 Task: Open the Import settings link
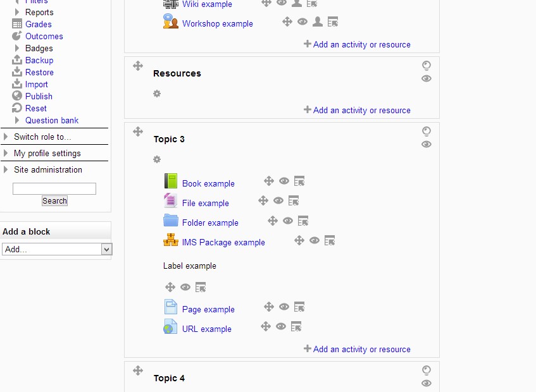37,84
